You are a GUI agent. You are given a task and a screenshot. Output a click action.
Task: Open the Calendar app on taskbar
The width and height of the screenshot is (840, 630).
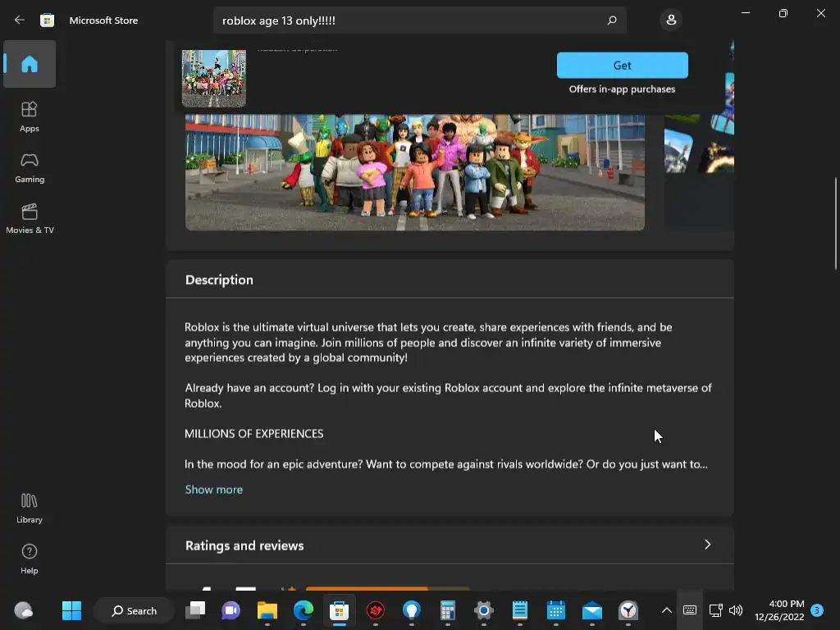tap(555, 610)
